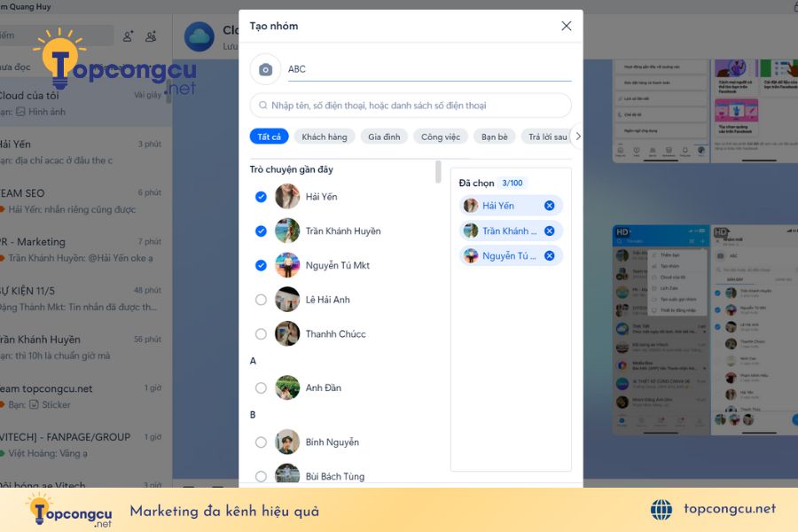Select the Tất cả filter tab
Viewport: 798px width, 532px height.
(269, 137)
